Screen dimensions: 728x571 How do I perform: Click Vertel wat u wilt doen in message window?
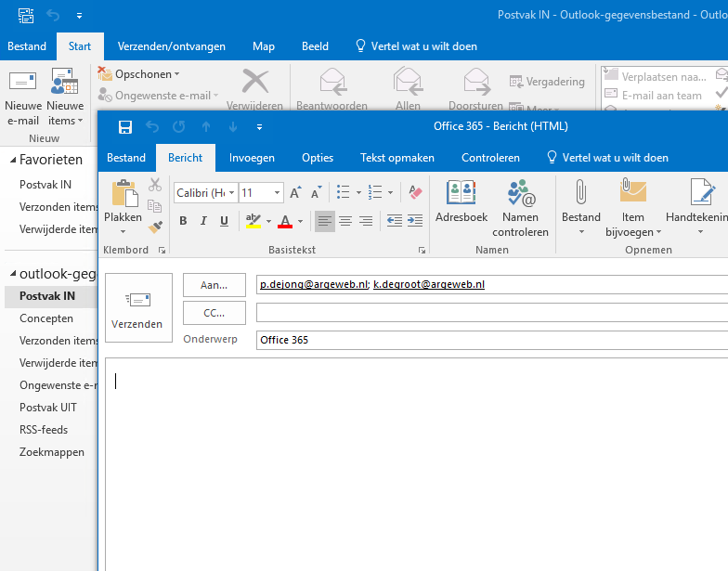tap(607, 158)
